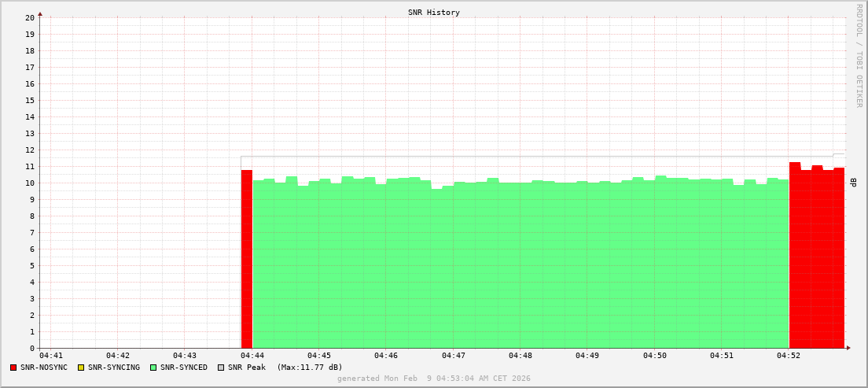Click the 04:52 time axis label
This screenshot has width=868, height=388.
coord(789,356)
